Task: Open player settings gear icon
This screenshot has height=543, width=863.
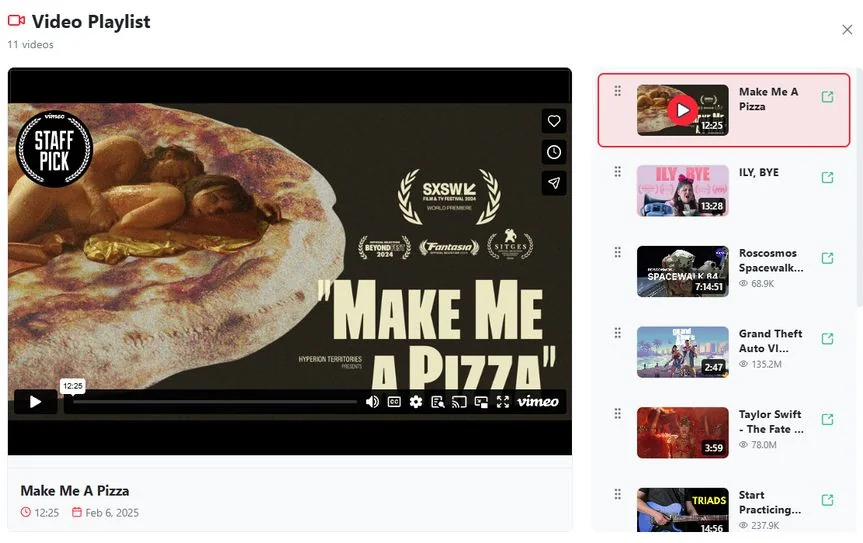Action: coord(416,402)
